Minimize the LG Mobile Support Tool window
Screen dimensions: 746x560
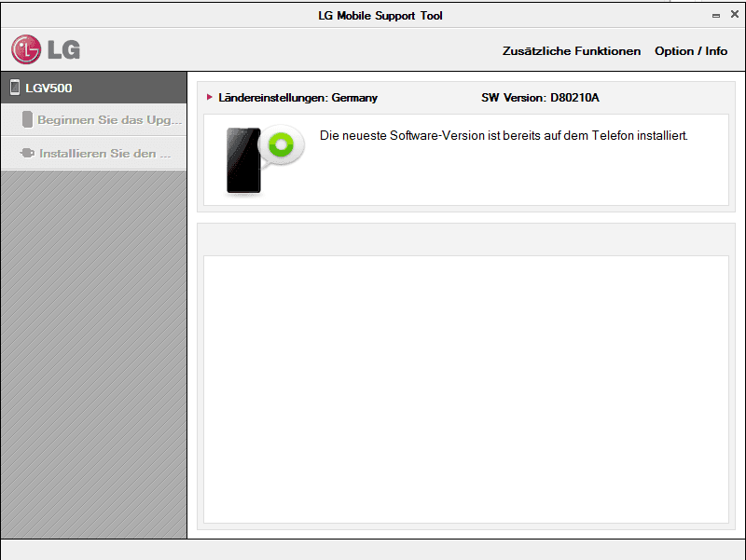(716, 16)
